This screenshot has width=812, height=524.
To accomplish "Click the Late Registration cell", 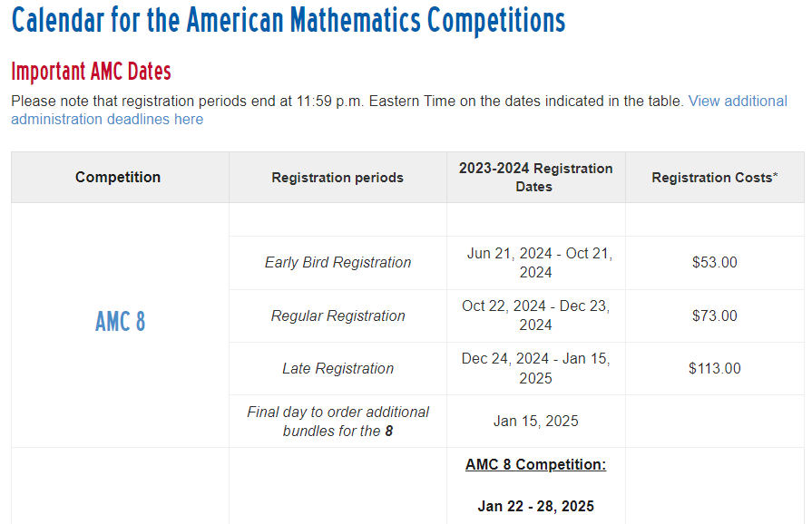I will (x=338, y=368).
